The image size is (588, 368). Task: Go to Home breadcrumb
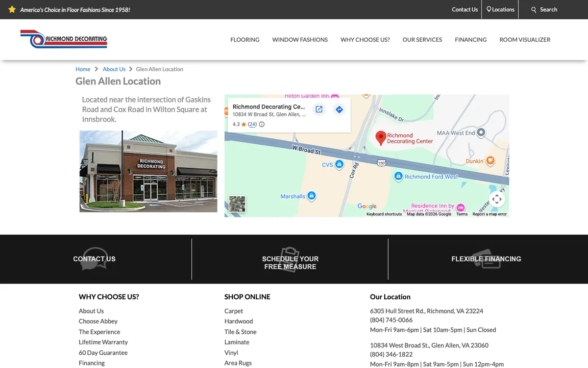click(x=83, y=69)
